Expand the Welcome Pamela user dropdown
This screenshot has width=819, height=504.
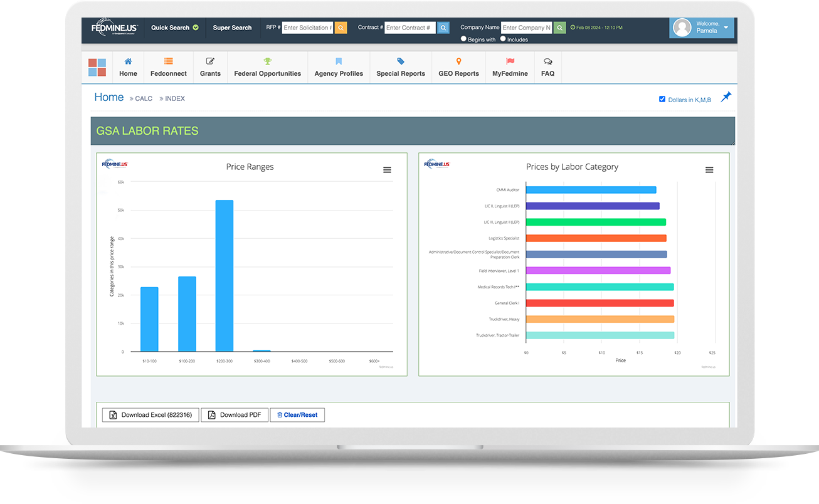(x=726, y=28)
